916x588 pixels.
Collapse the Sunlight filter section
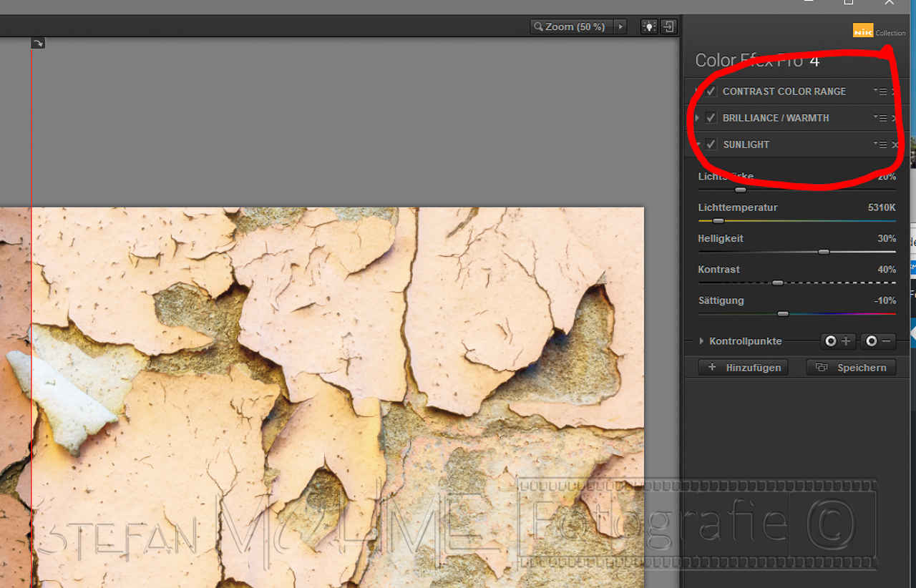(x=698, y=144)
